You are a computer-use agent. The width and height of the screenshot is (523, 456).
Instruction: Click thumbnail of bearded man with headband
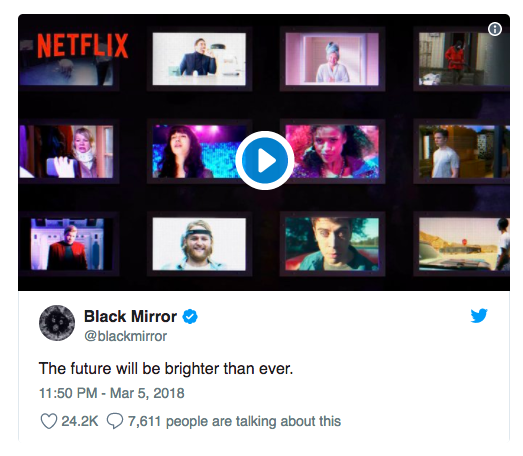click(x=199, y=244)
